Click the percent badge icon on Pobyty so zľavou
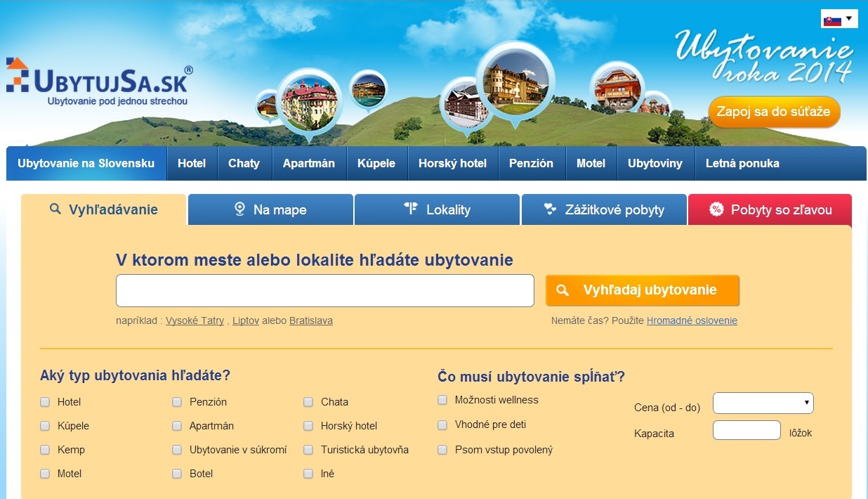This screenshot has height=499, width=868. pyautogui.click(x=716, y=209)
